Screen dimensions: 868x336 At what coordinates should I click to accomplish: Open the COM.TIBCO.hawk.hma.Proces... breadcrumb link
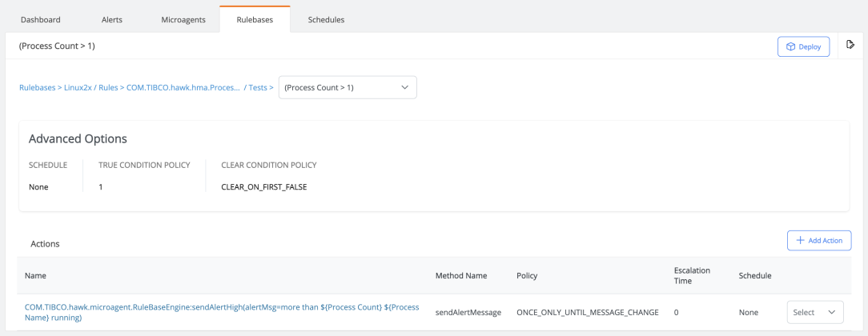pos(183,87)
